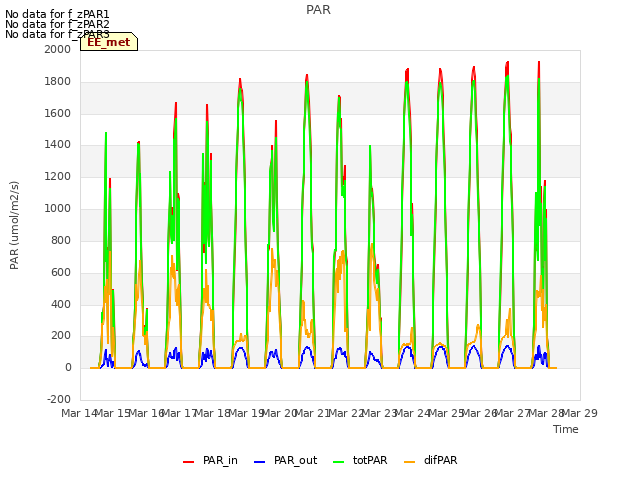Click the 1800 y-axis tick label
The width and height of the screenshot is (640, 480).
point(58,82)
